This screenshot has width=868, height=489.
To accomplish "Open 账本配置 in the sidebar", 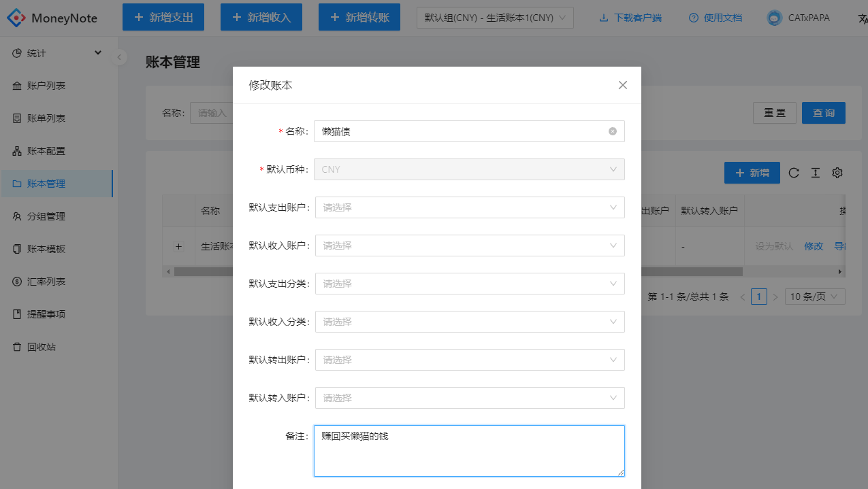I will [x=57, y=151].
